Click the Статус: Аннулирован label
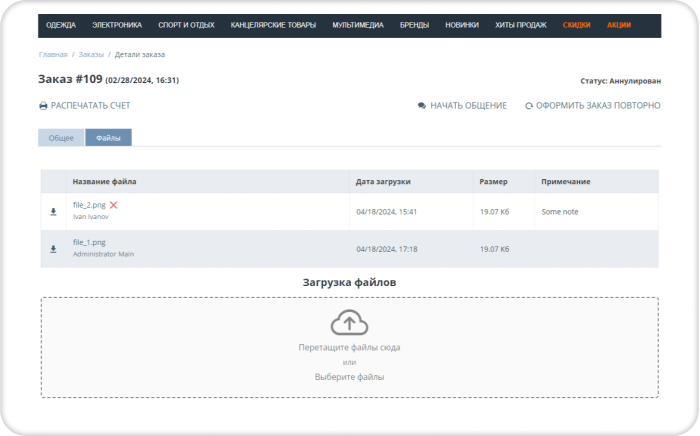 [x=621, y=81]
